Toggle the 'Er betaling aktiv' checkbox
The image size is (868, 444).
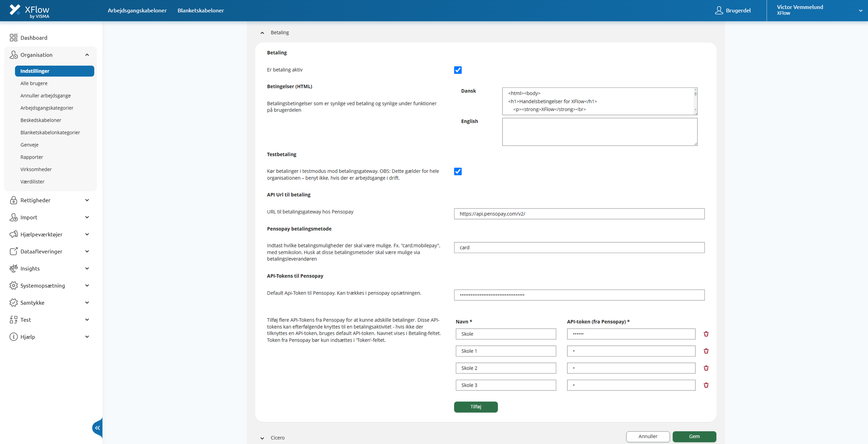tap(458, 70)
